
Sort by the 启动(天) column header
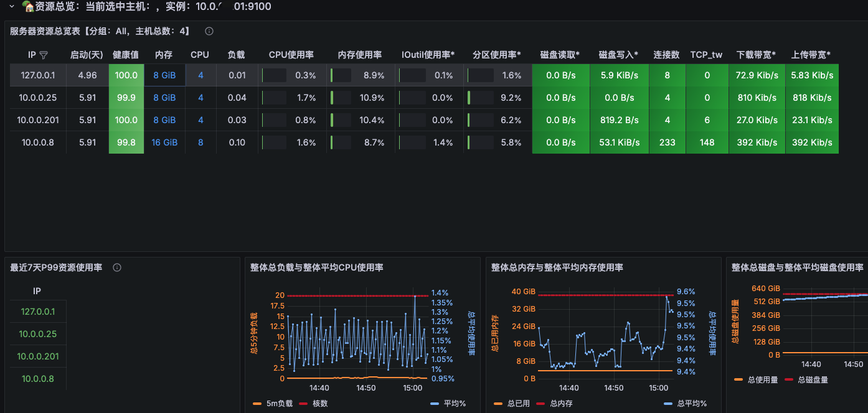[87, 55]
